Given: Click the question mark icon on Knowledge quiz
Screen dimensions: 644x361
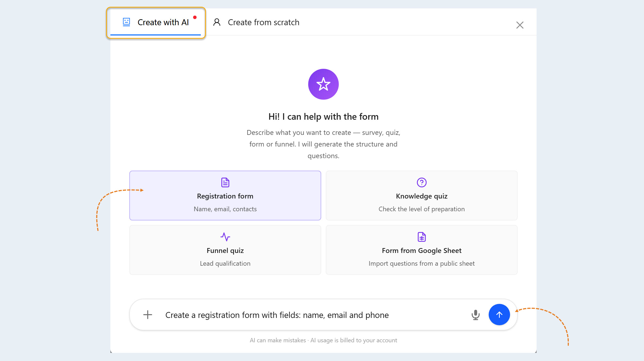Looking at the screenshot, I should click(x=422, y=183).
